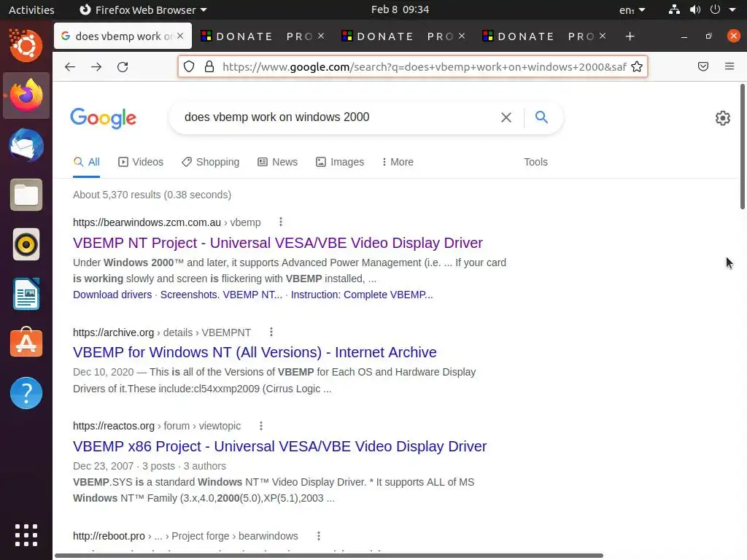
Task: Grab the horizontal page scrollbar
Action: click(329, 556)
